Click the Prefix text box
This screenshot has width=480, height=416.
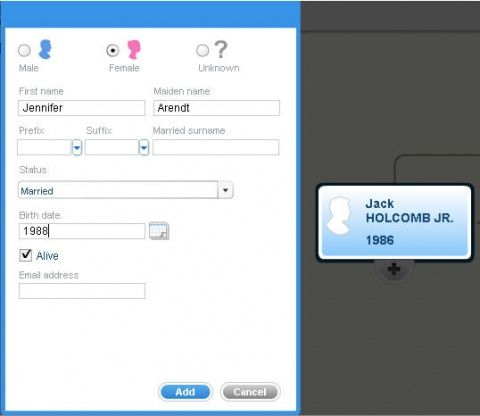[45, 147]
